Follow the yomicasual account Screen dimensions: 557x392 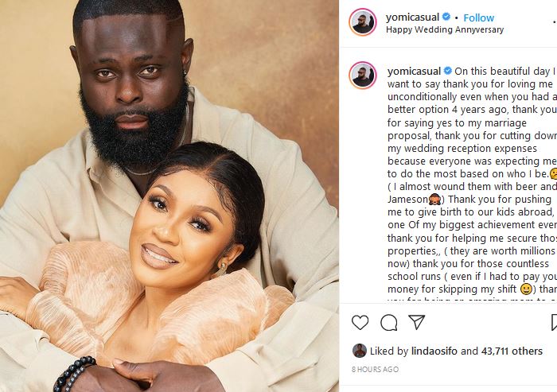pos(478,17)
